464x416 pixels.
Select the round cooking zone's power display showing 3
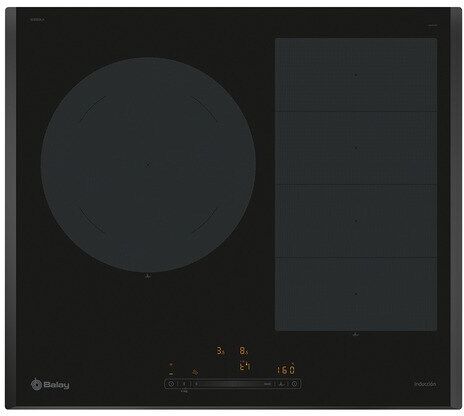click(x=220, y=351)
